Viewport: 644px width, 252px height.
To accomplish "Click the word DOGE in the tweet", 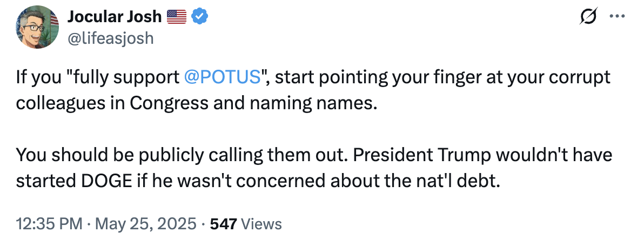I will coord(105,181).
